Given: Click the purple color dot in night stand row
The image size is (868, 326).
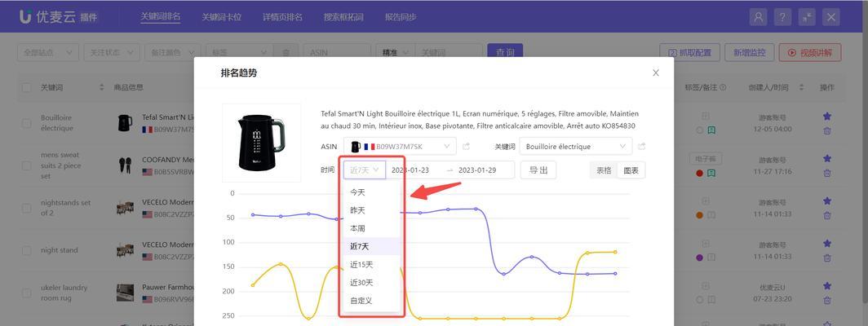Looking at the screenshot, I should point(700,258).
